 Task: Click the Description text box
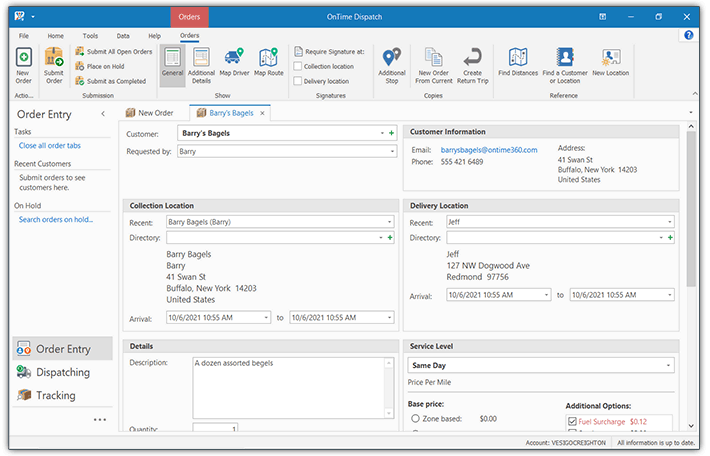[289, 388]
